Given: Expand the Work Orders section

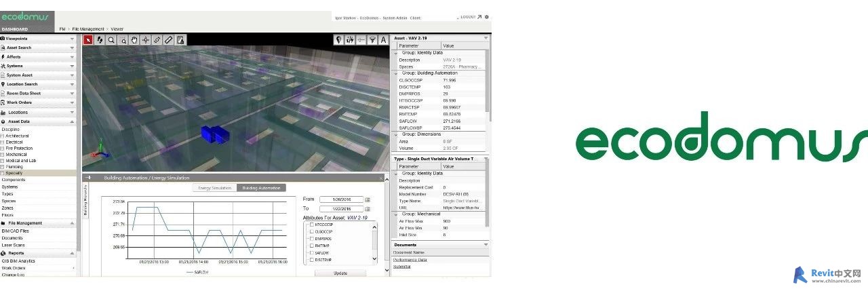Looking at the screenshot, I should click(x=72, y=102).
